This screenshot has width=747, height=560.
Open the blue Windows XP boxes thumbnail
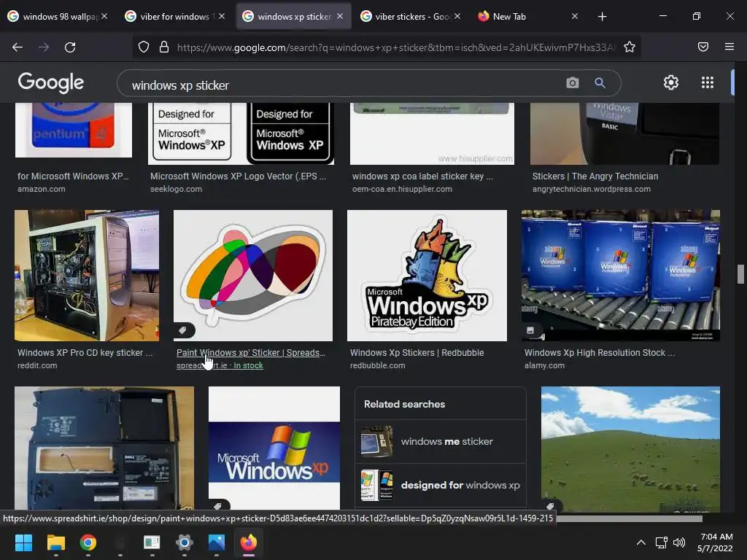(x=621, y=275)
